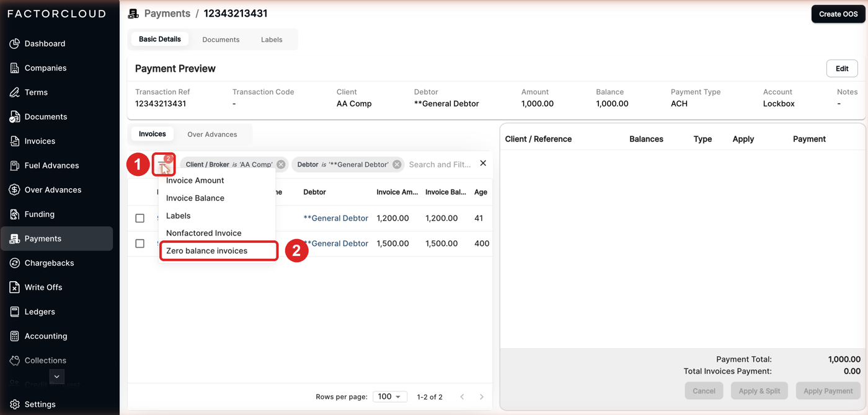Click the FACTORCLOUD logo

pos(56,14)
